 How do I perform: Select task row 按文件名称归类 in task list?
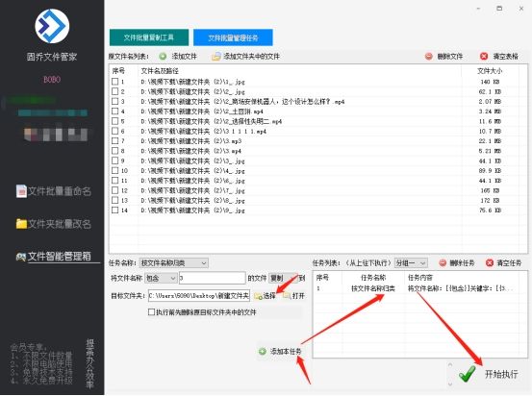click(419, 288)
